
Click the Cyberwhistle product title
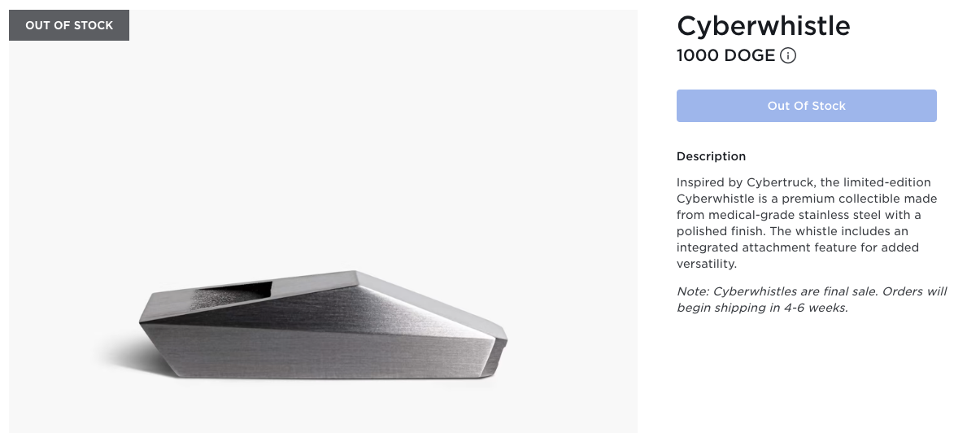[763, 26]
